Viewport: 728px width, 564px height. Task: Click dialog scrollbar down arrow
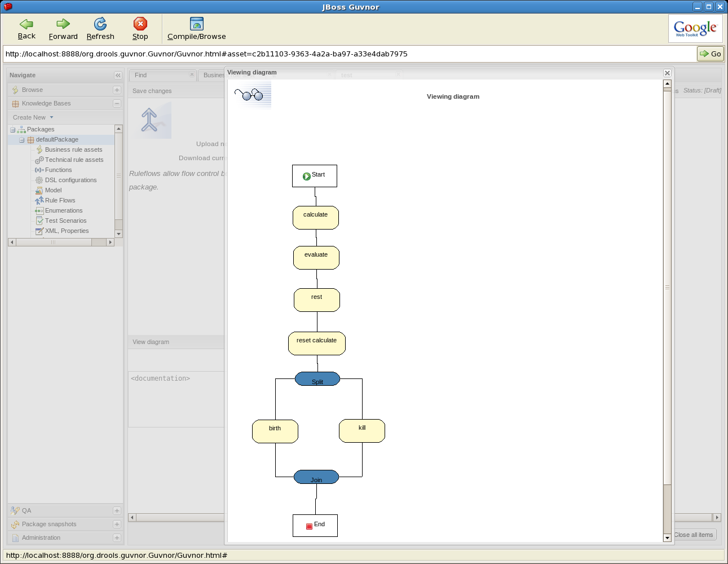[x=667, y=538]
